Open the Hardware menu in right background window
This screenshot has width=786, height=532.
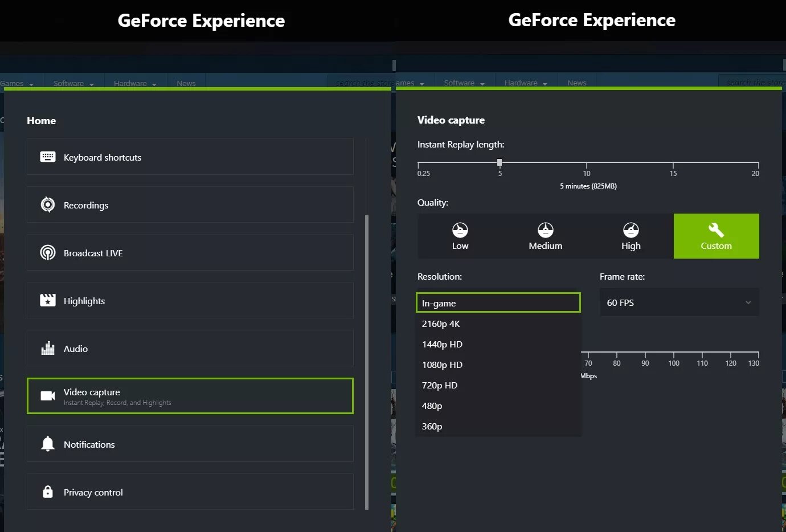click(x=526, y=83)
